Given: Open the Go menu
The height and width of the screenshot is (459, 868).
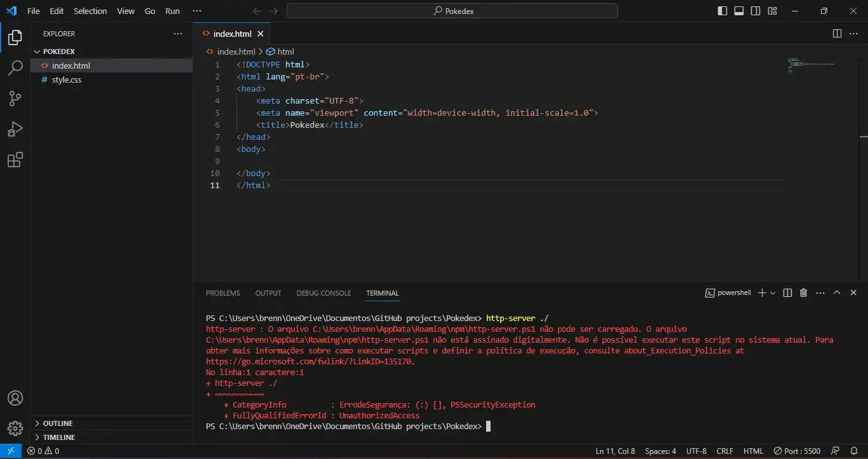Looking at the screenshot, I should pyautogui.click(x=150, y=11).
